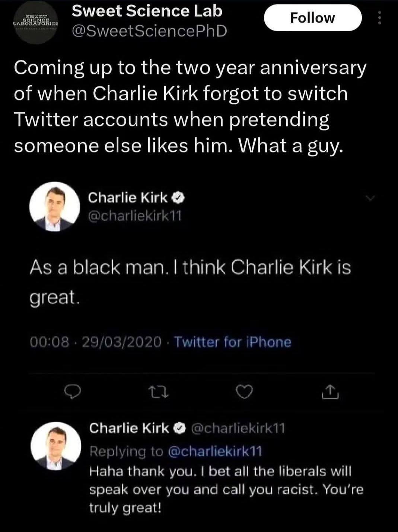Expand the quoted tweet chevron dropdown
This screenshot has height=532, width=398.
[x=370, y=198]
